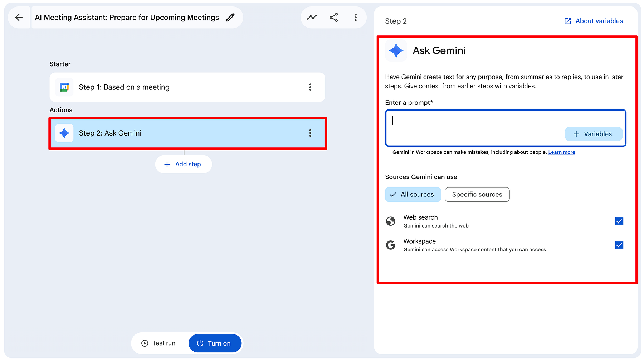The height and width of the screenshot is (362, 644).
Task: Click the Web search globe icon
Action: [x=391, y=221]
